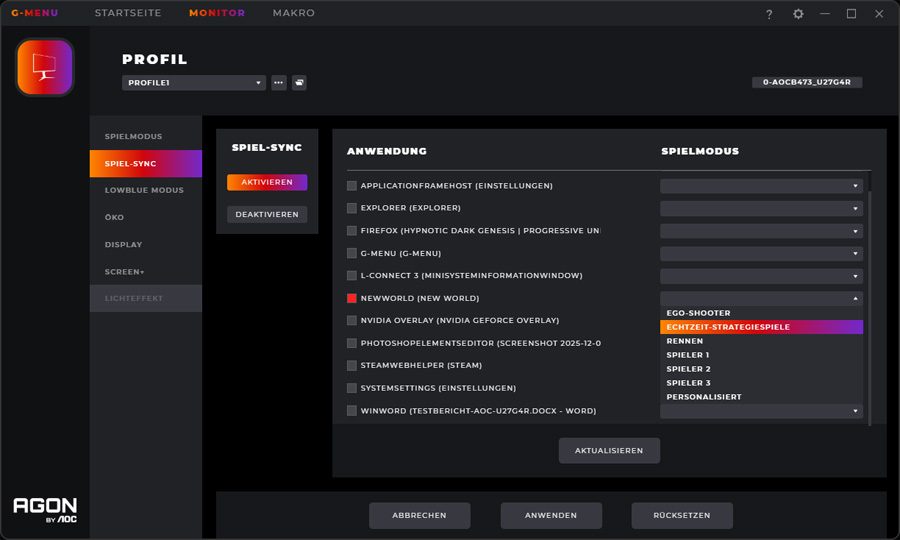Click the monitor icon in the sidebar

point(45,68)
